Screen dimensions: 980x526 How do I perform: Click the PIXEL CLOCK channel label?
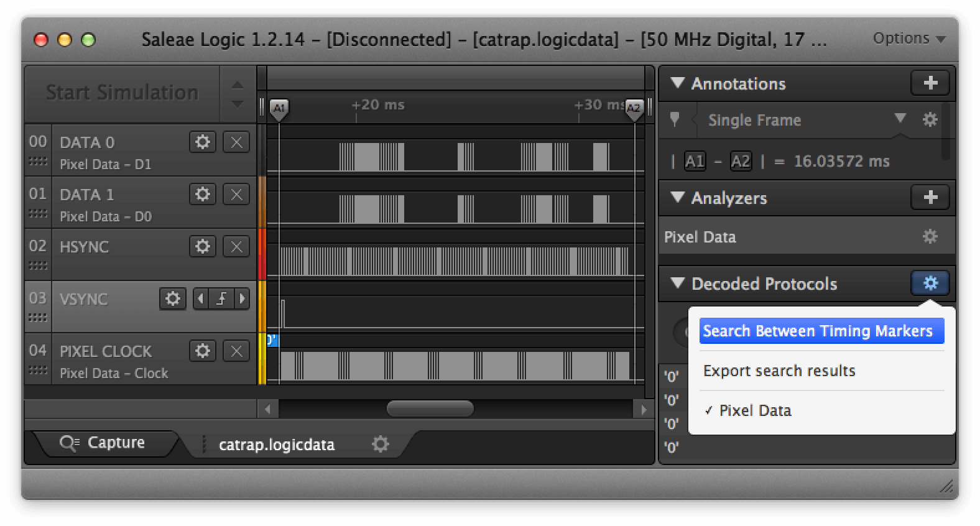106,351
